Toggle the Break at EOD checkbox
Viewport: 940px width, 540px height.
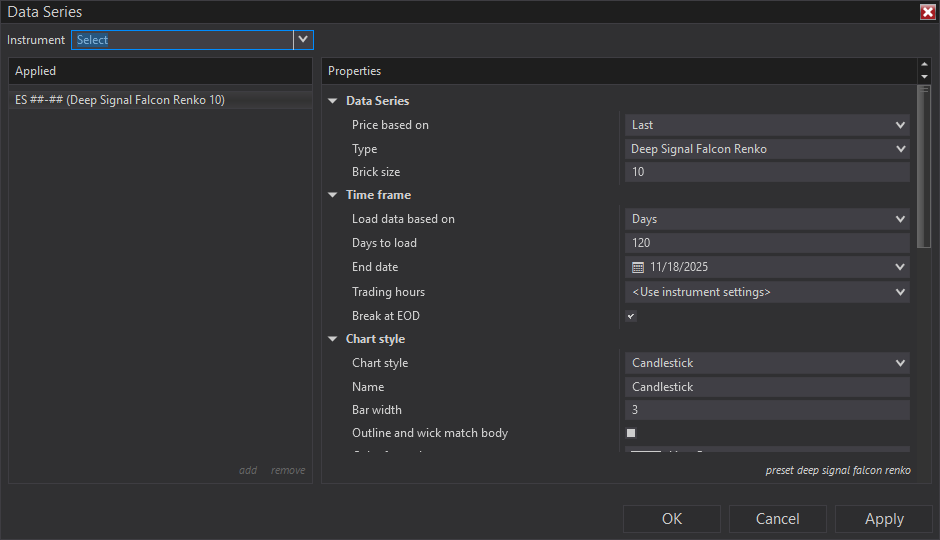point(631,316)
